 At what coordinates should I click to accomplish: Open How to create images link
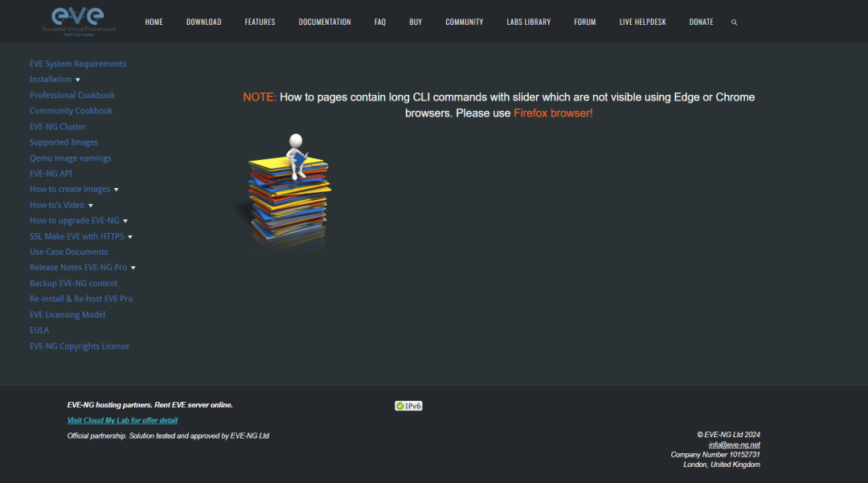[x=70, y=189]
